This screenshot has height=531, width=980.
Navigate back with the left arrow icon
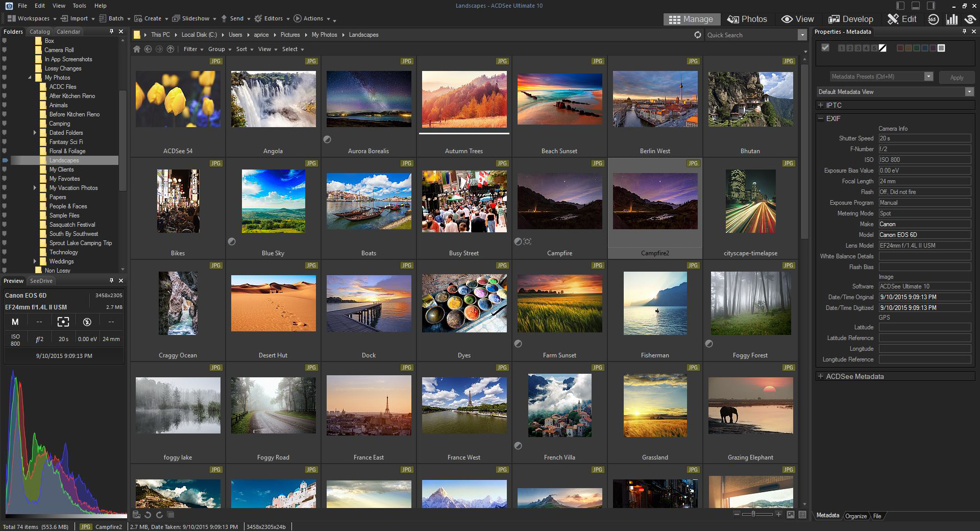coord(148,49)
